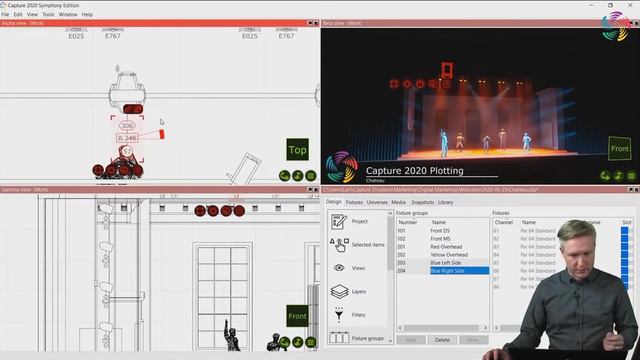Image resolution: width=640 pixels, height=360 pixels.
Task: Click the rightmost green options icon in Alpha view
Action: pos(311,176)
